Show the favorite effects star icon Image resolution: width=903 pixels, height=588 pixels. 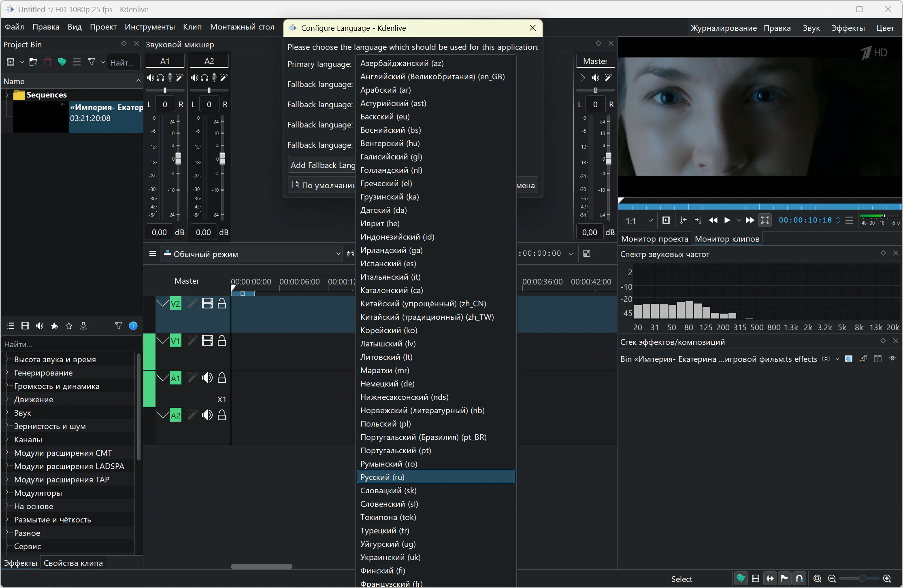69,326
